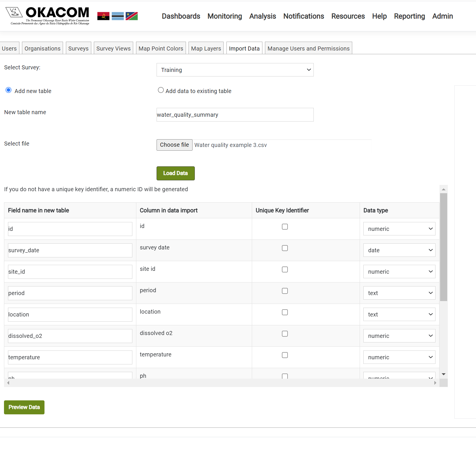The width and height of the screenshot is (476, 464).
Task: Click the New table name input field
Action: pos(235,115)
